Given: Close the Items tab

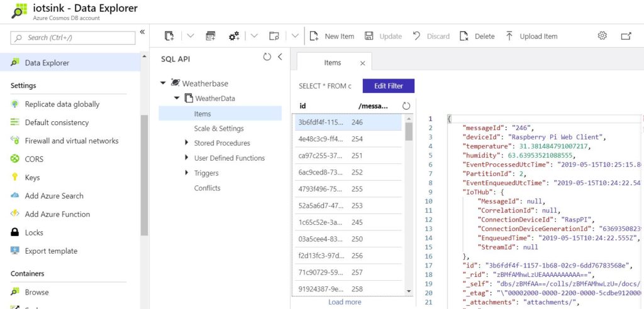Looking at the screenshot, I should pyautogui.click(x=362, y=63).
